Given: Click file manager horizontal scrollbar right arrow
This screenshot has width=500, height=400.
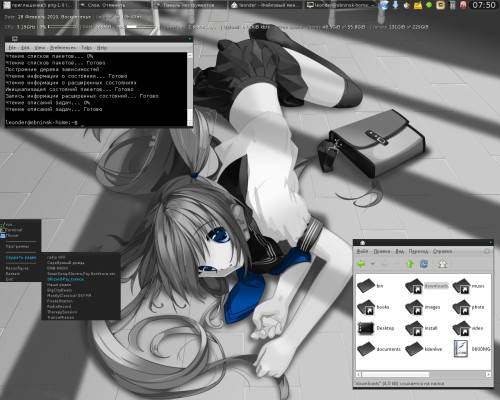Looking at the screenshot, I should click(488, 374).
